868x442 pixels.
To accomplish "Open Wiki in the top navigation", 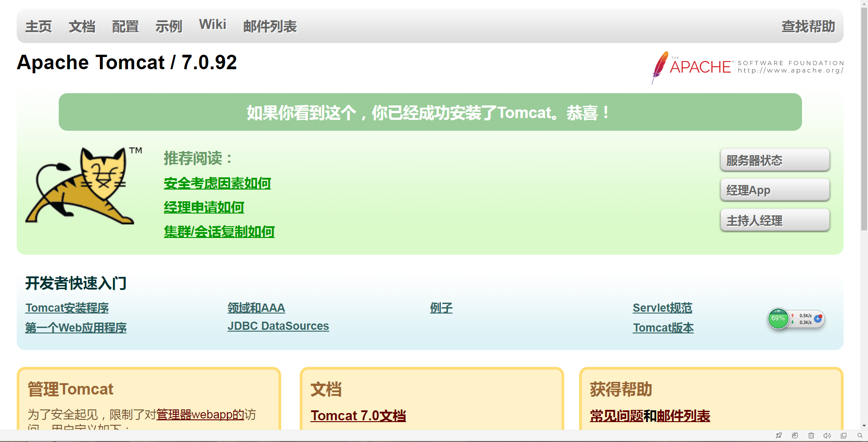I will [212, 24].
